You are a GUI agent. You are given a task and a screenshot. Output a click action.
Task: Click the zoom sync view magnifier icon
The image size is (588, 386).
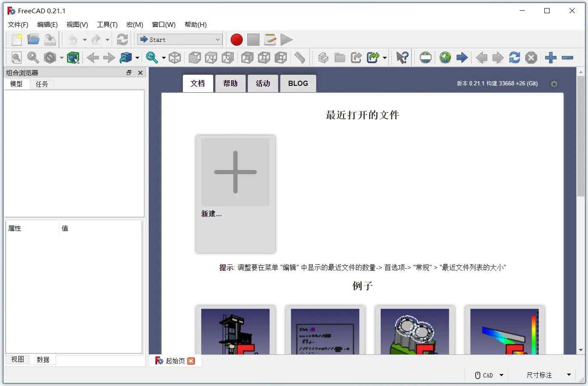click(x=152, y=58)
